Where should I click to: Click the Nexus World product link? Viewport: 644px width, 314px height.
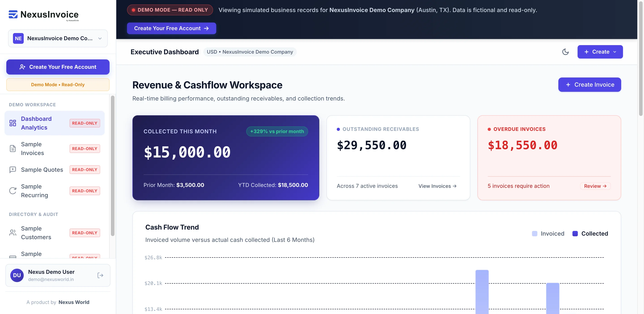(74, 302)
